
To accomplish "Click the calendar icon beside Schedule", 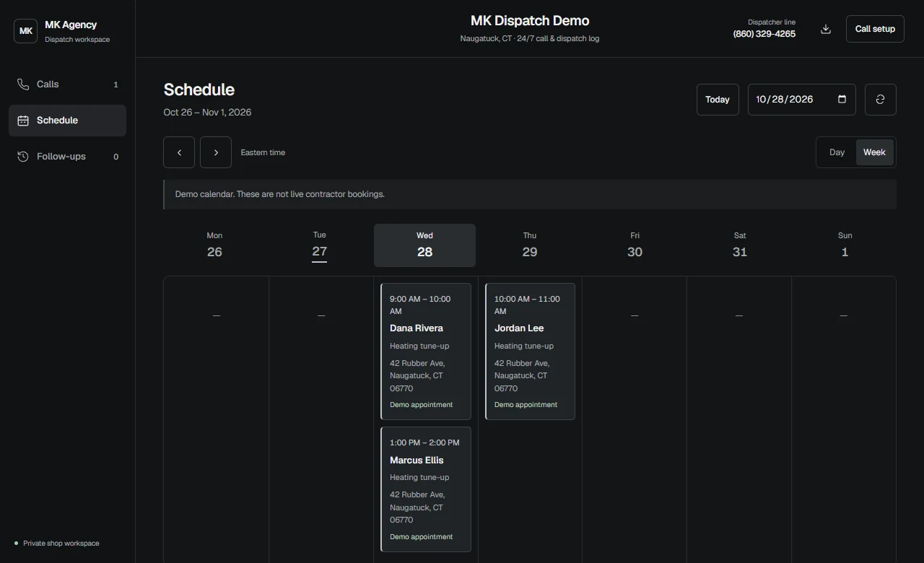I will (23, 121).
